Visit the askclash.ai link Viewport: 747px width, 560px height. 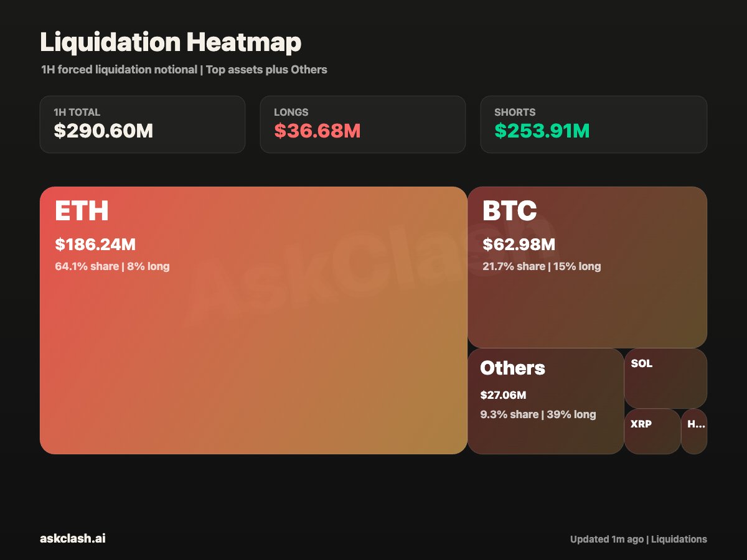(73, 539)
